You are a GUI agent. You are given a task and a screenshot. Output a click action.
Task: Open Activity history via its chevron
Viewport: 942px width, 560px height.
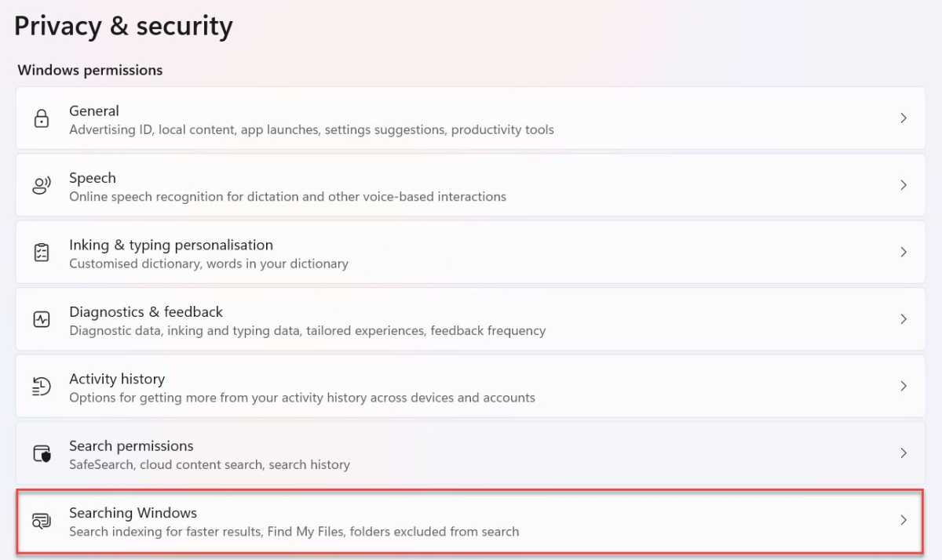[904, 386]
